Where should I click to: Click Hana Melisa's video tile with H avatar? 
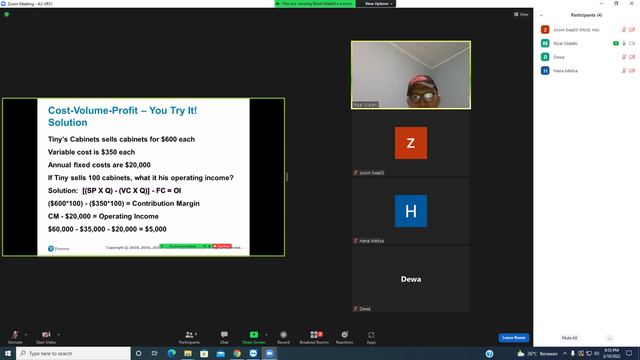(411, 211)
